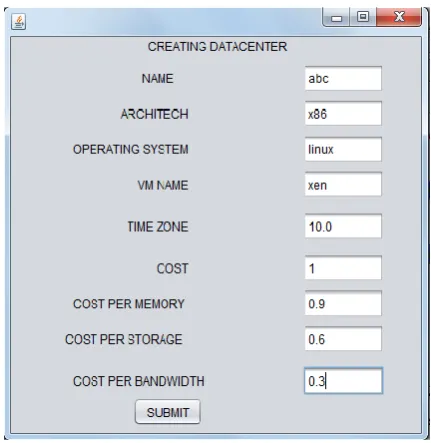Click the ARCHITECH label
This screenshot has width=431, height=443.
(154, 114)
